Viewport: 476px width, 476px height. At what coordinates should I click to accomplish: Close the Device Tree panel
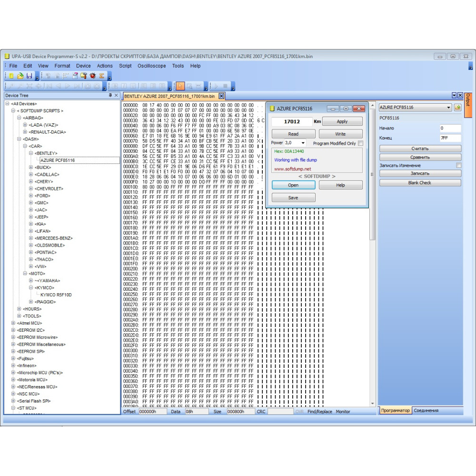(116, 95)
